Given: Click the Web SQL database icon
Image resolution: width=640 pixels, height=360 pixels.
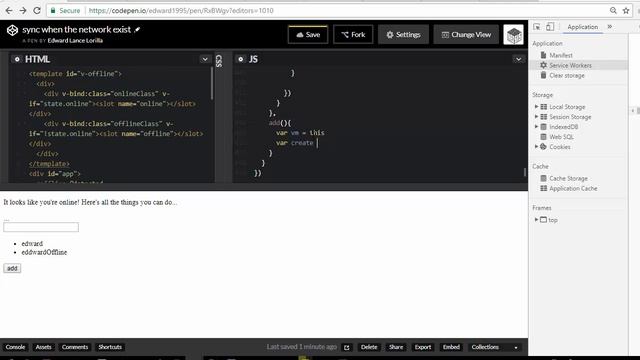Looking at the screenshot, I should pyautogui.click(x=544, y=137).
